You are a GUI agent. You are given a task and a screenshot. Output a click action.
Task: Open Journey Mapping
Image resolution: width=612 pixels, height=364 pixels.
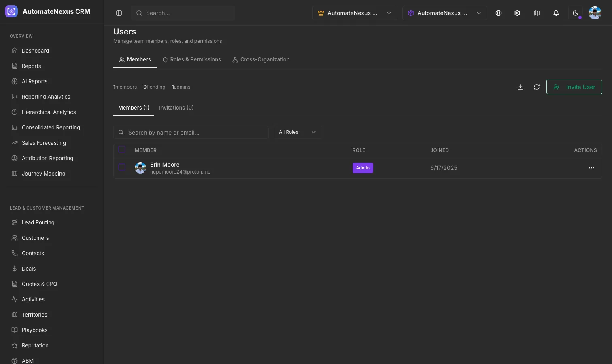[x=52, y=174]
